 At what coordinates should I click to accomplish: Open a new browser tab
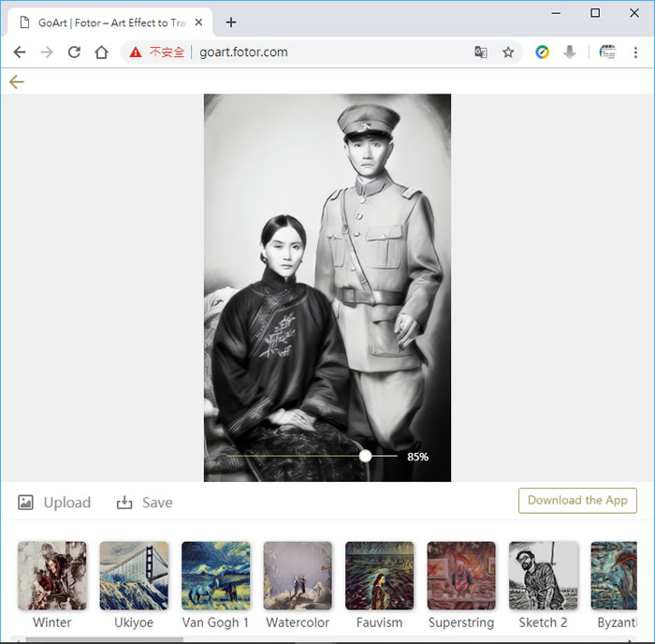click(x=231, y=22)
